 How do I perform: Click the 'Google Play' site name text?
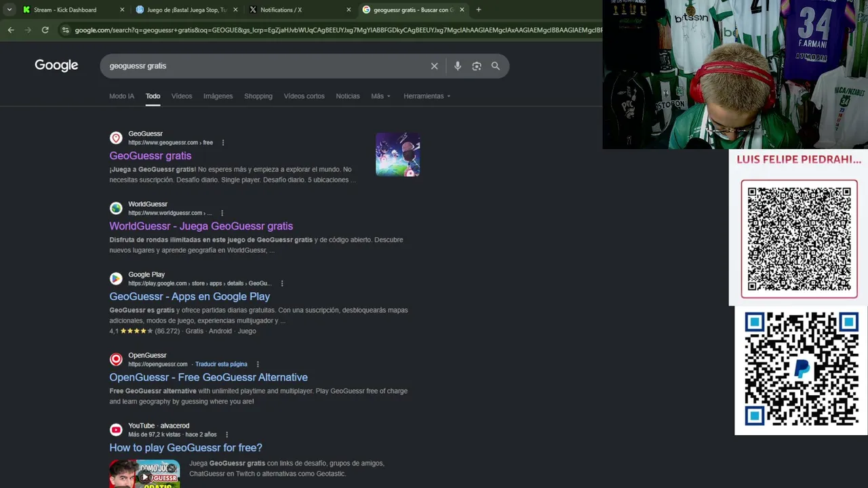146,274
